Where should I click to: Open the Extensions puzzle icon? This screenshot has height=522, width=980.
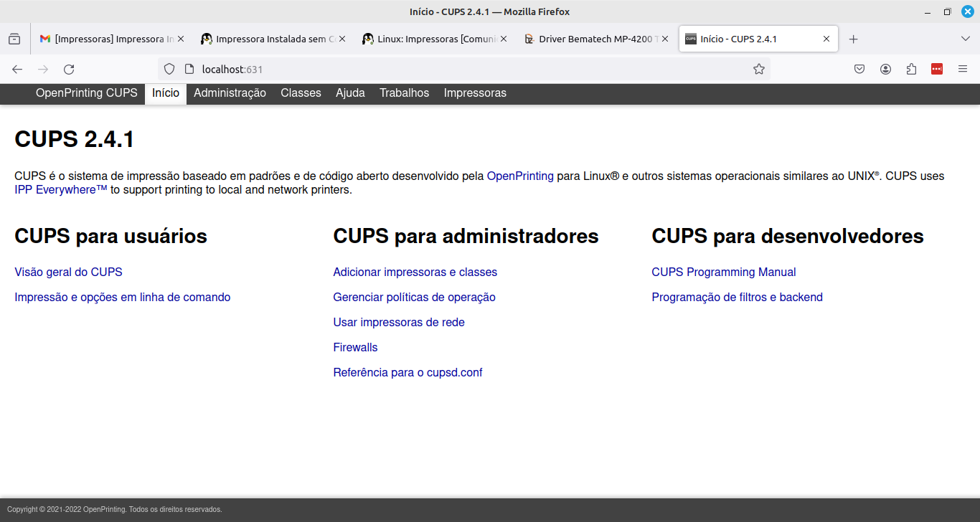[x=911, y=70]
